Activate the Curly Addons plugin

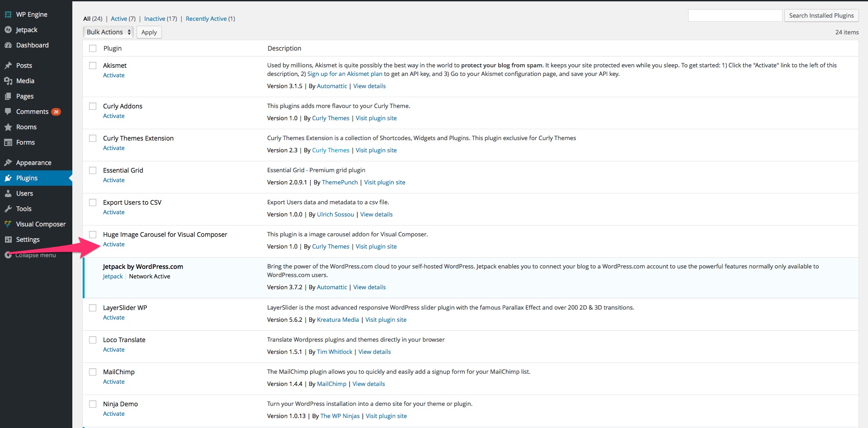click(x=114, y=116)
